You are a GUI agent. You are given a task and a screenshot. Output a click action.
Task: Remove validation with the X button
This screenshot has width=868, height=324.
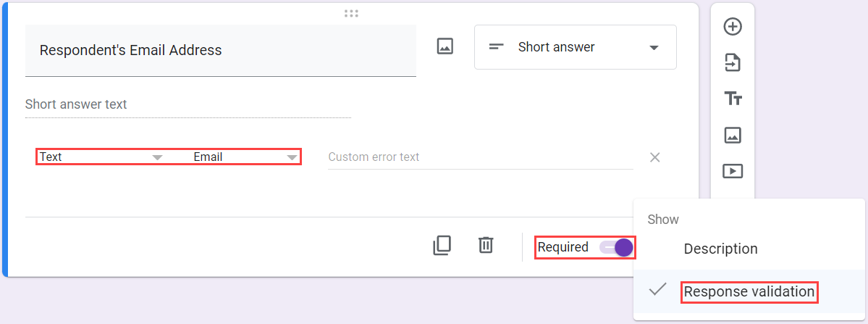[655, 157]
